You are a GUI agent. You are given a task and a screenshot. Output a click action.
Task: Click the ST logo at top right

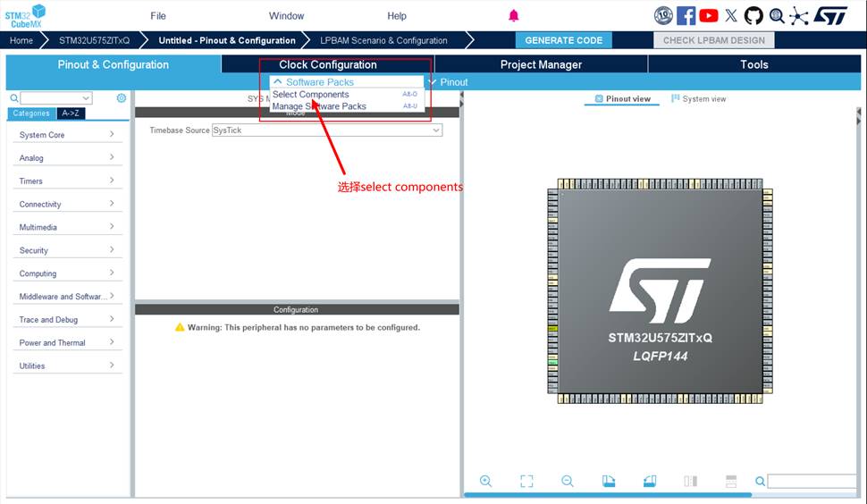(830, 15)
